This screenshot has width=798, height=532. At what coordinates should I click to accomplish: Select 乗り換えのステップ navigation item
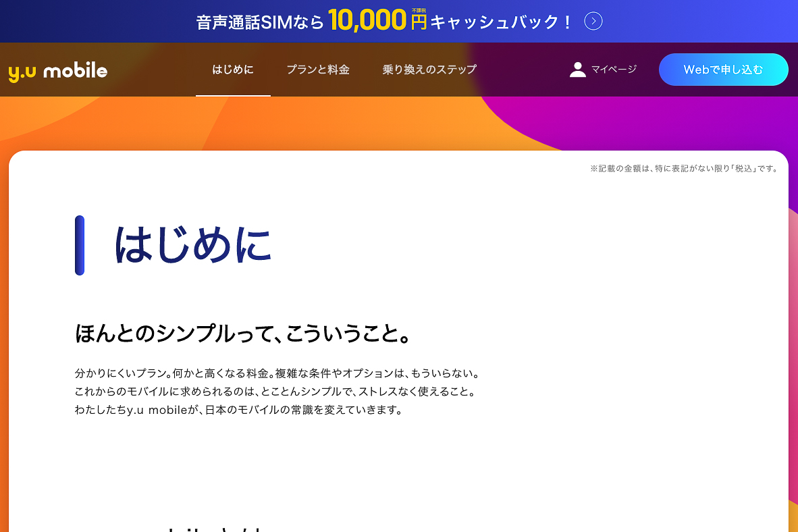click(429, 70)
